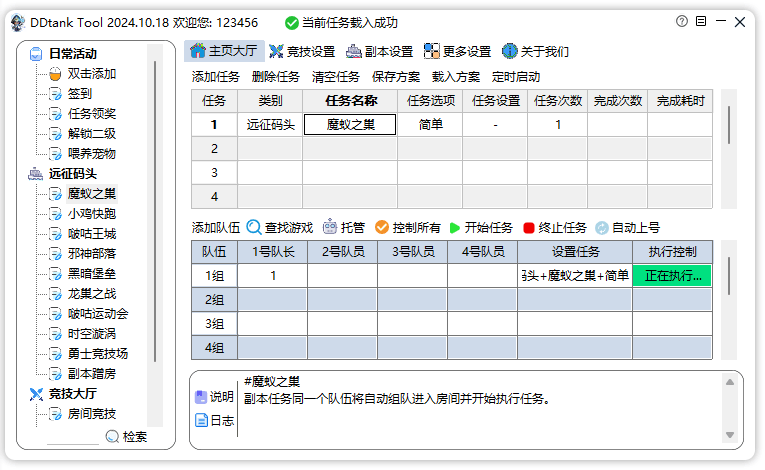
Task: Click description panel scroll up arrow
Action: click(730, 382)
